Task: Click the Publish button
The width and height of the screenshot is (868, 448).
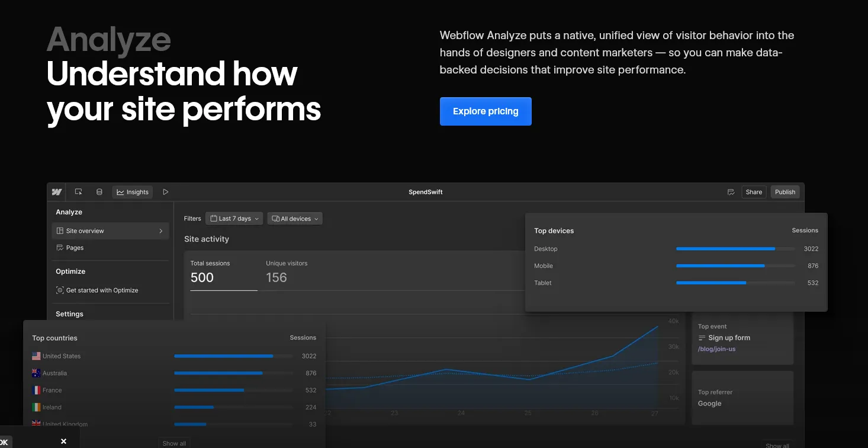Action: 785,192
